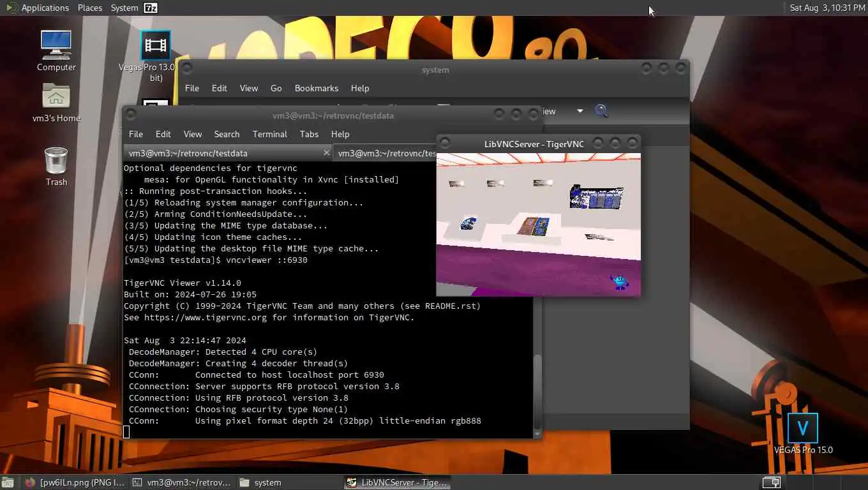Launch VEGAS Pro 15.0 desktop shortcut
Image resolution: width=868 pixels, height=490 pixels.
click(803, 434)
